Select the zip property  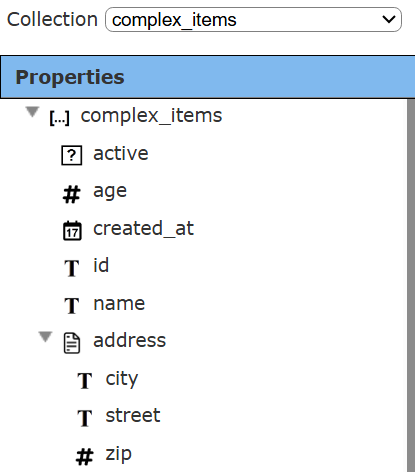coord(118,454)
